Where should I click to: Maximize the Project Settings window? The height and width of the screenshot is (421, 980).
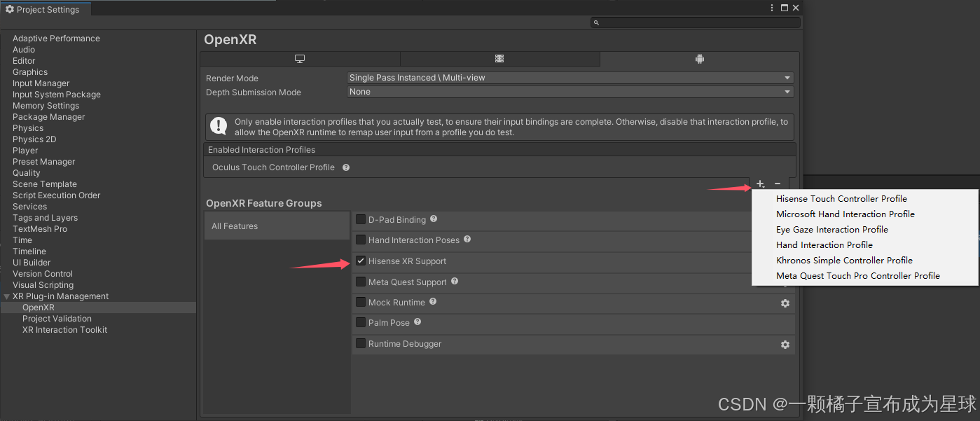(785, 8)
